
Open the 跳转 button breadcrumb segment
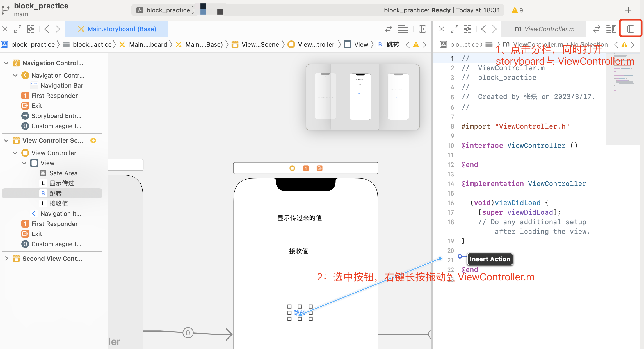click(x=388, y=44)
